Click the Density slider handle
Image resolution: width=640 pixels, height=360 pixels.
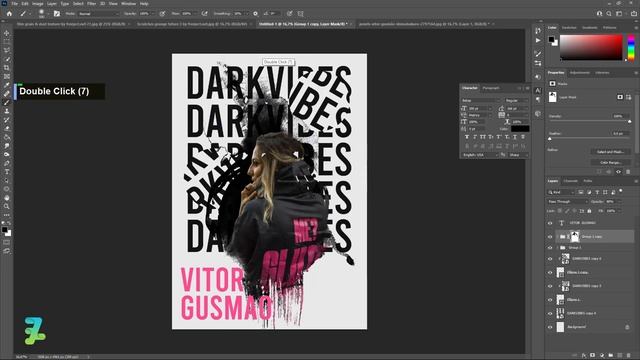pyautogui.click(x=629, y=122)
